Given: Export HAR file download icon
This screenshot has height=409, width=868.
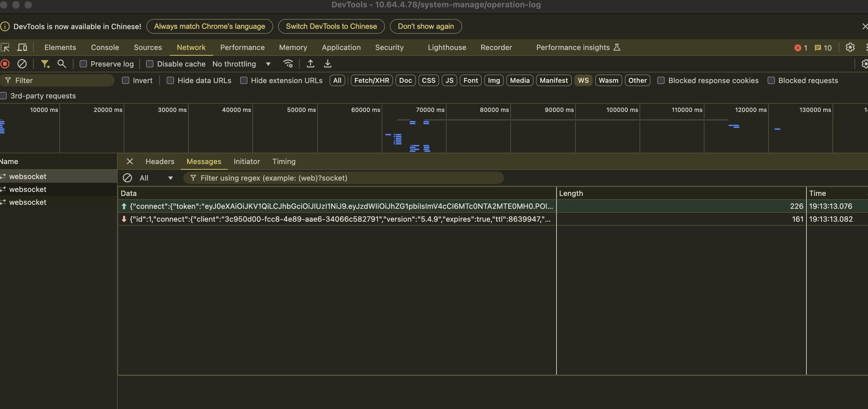Looking at the screenshot, I should coord(327,64).
